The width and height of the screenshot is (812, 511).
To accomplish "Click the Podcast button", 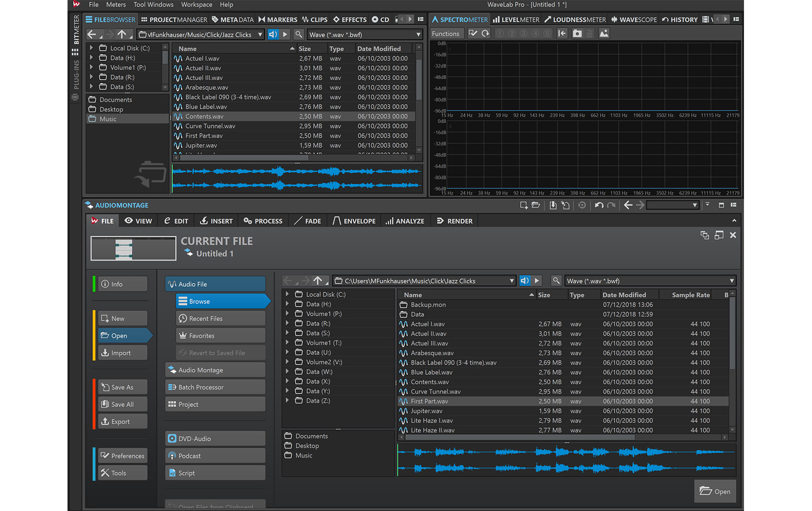I will [x=215, y=456].
